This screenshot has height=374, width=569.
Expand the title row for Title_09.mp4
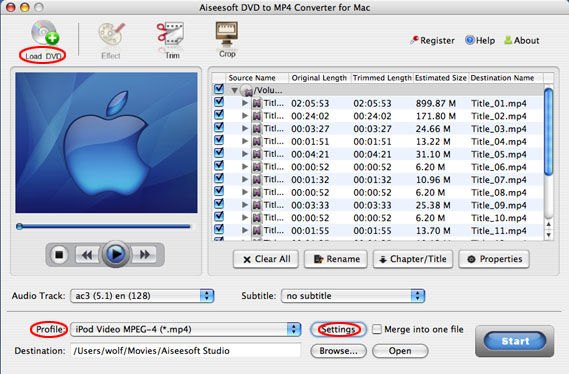[245, 205]
